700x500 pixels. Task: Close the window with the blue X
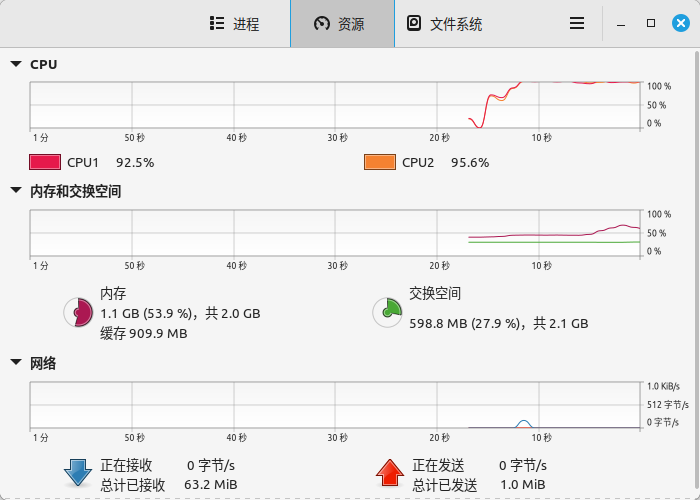(x=681, y=23)
